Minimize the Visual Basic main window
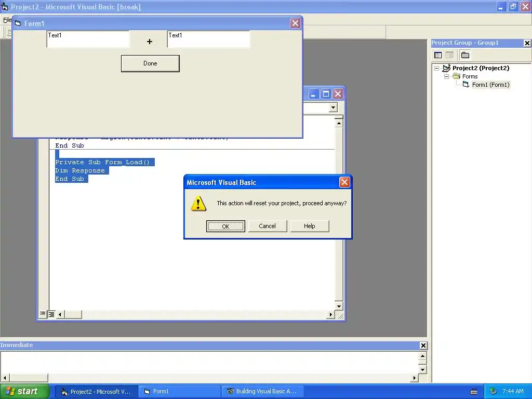The height and width of the screenshot is (399, 532). (x=501, y=6)
